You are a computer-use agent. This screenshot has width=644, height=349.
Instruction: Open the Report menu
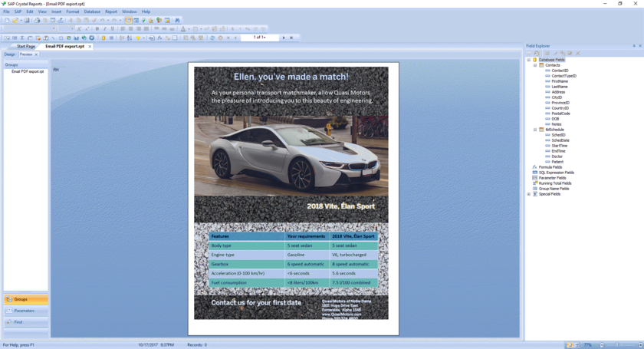pyautogui.click(x=111, y=12)
